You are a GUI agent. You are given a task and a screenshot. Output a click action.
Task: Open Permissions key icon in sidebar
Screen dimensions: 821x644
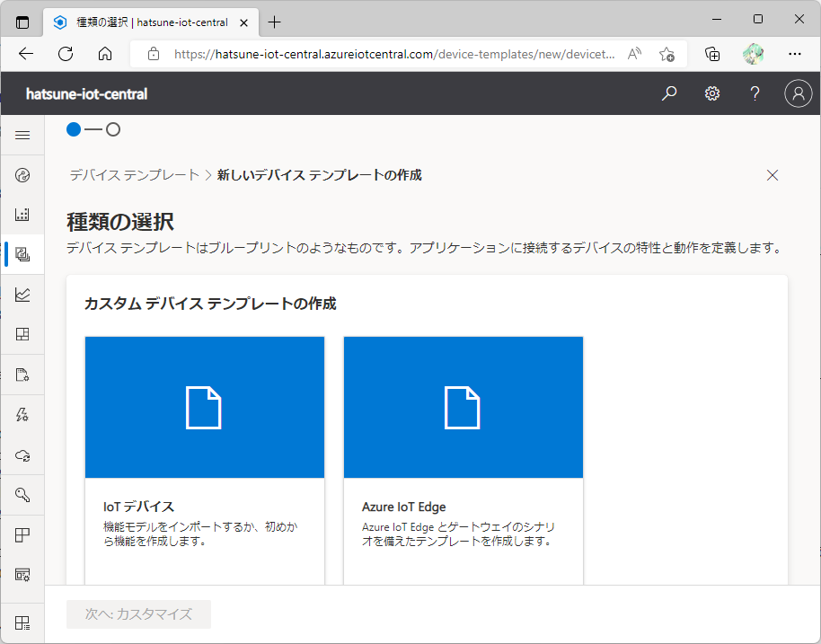(22, 495)
